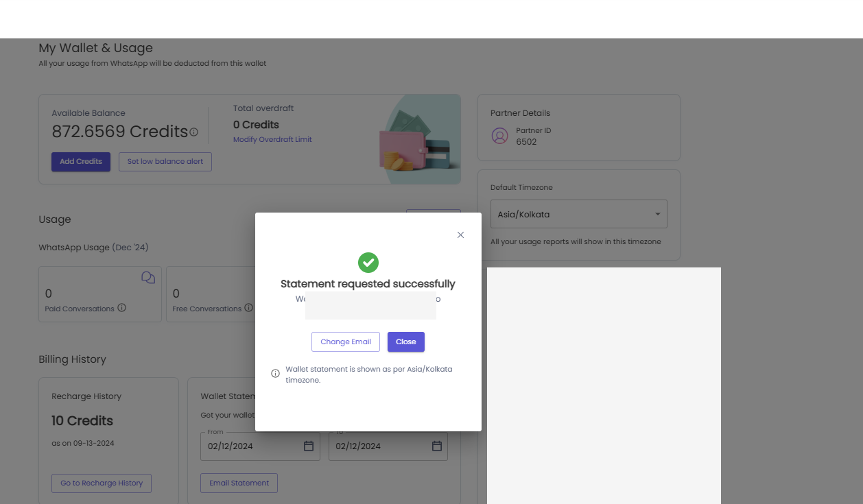Screen dimensions: 863x504
Task: Click the 10 Credits recharge amount
Action: [82, 421]
